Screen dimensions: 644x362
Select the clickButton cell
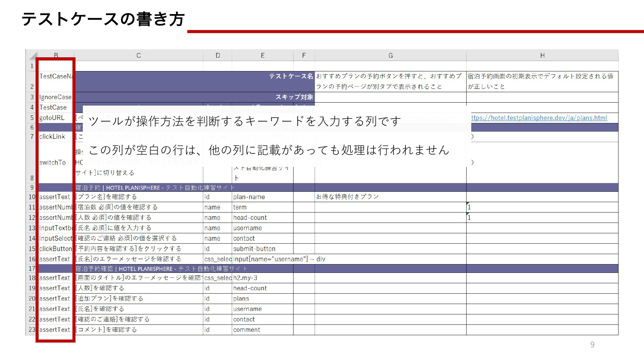(56, 249)
